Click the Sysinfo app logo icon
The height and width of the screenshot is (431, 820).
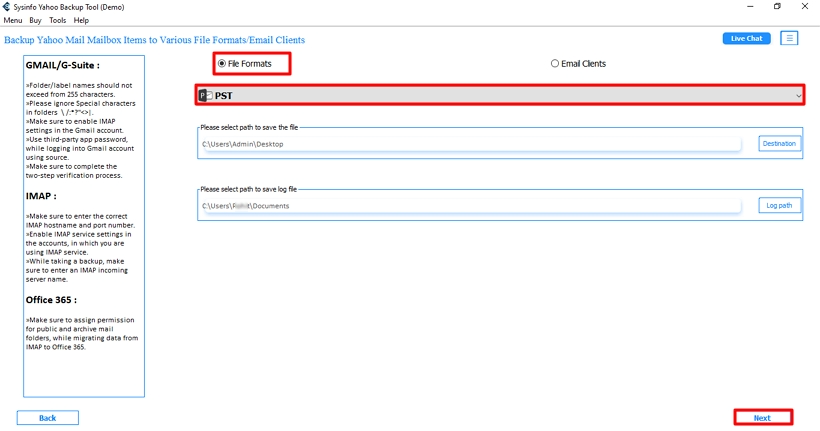click(6, 7)
